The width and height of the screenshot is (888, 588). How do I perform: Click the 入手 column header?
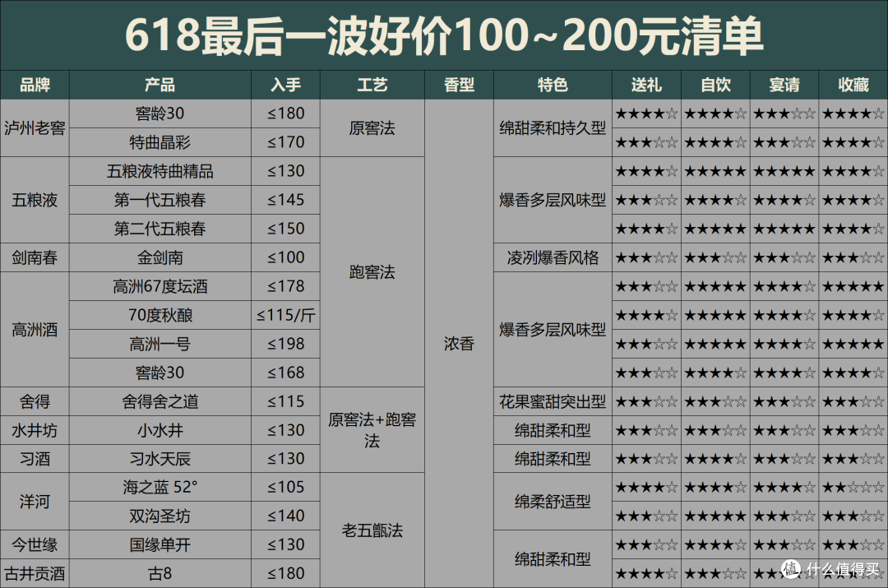pos(286,85)
